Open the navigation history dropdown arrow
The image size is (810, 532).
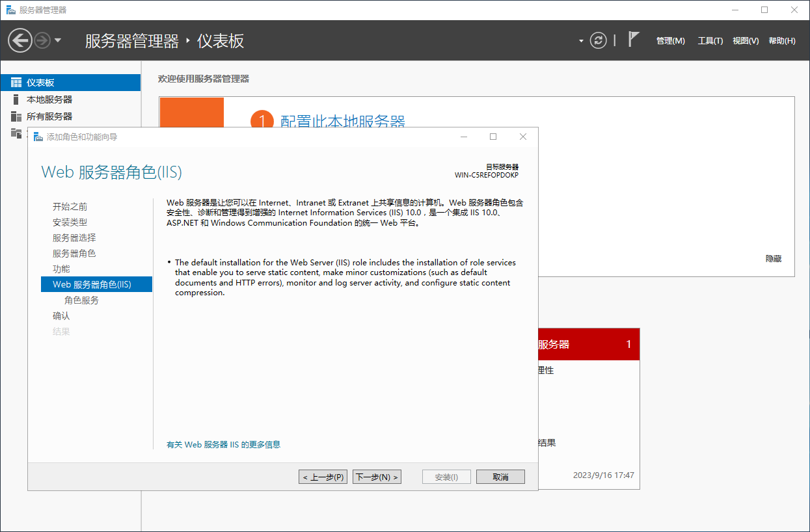tap(58, 40)
